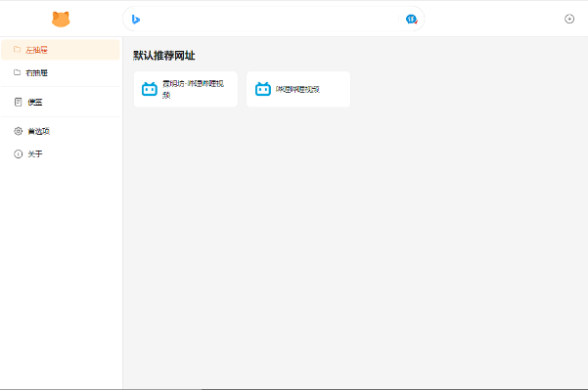Open the 哔哩哔哩视频 single-line card
Viewport: 588px width, 390px height.
point(298,89)
